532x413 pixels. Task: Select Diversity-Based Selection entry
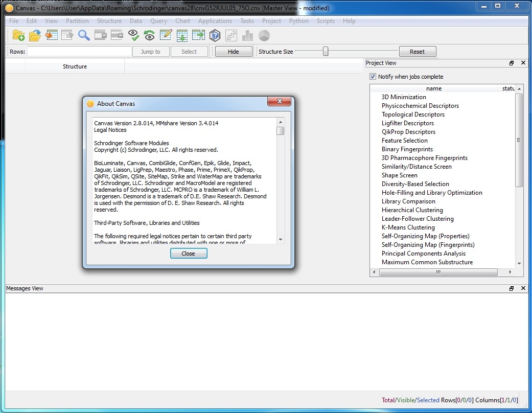tap(415, 184)
